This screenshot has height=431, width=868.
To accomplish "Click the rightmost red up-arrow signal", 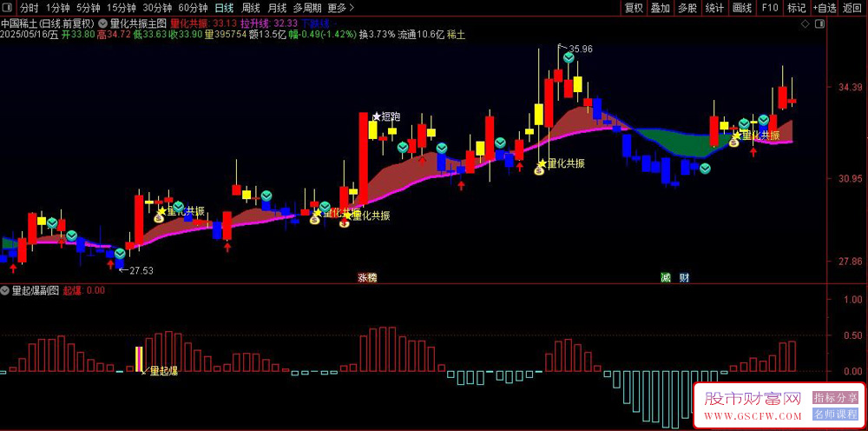I will click(753, 152).
